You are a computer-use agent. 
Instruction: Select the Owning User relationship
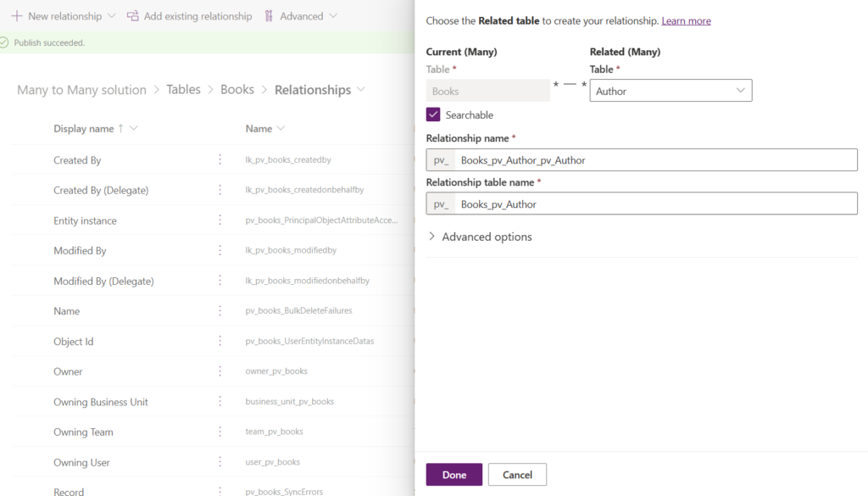tap(81, 462)
